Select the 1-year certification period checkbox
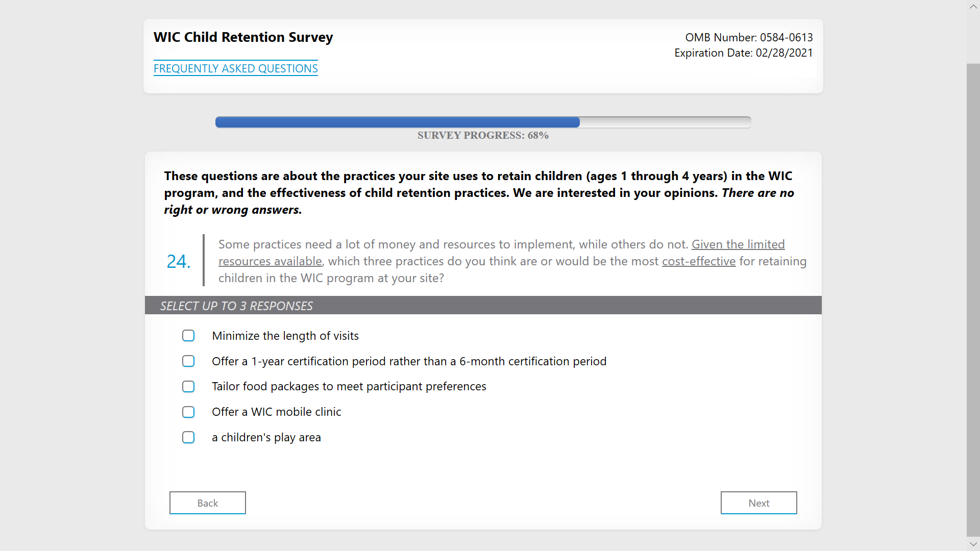Viewport: 980px width, 551px height. click(x=188, y=361)
